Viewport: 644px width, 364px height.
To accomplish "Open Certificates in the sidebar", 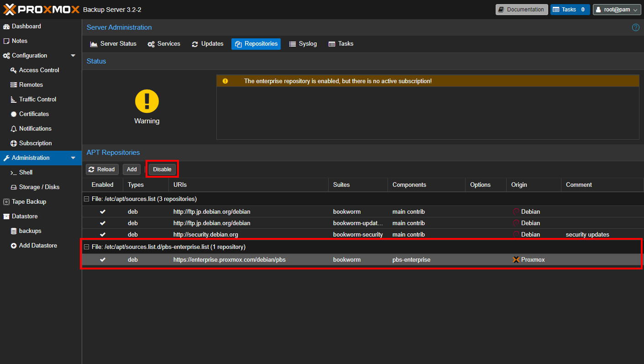I will [x=34, y=114].
